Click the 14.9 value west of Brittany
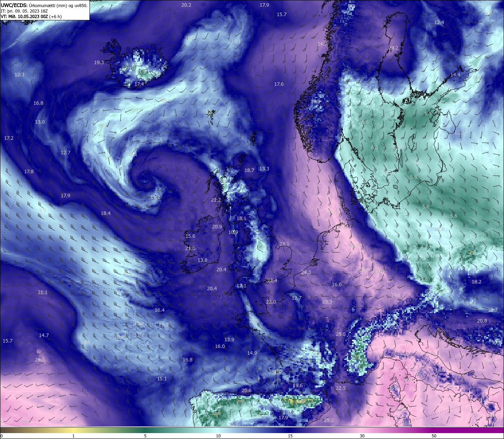 252,353
